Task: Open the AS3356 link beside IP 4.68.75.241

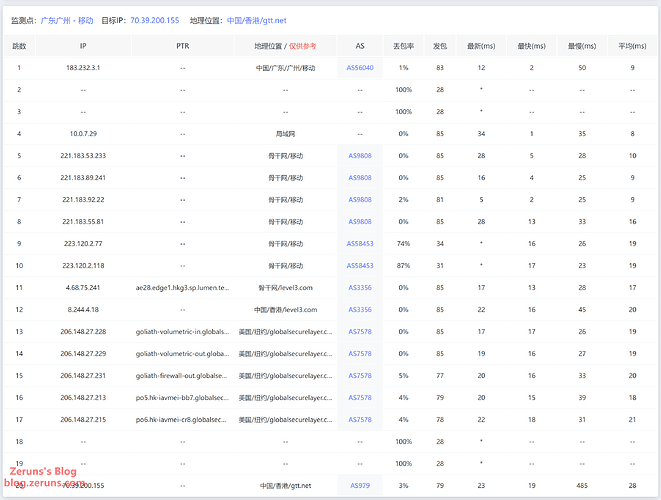Action: click(x=360, y=287)
